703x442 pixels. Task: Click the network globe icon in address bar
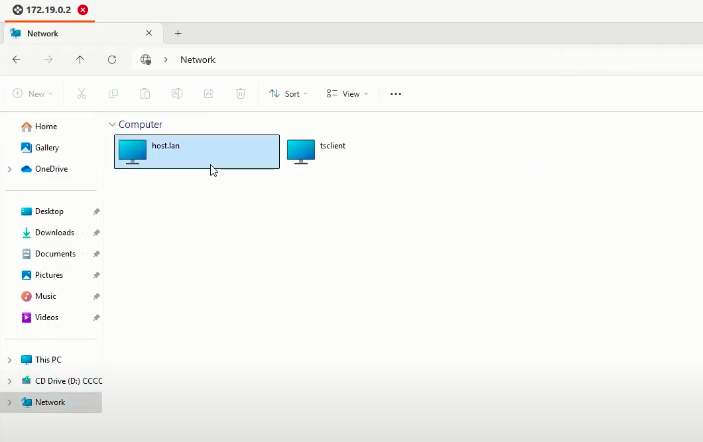(146, 60)
